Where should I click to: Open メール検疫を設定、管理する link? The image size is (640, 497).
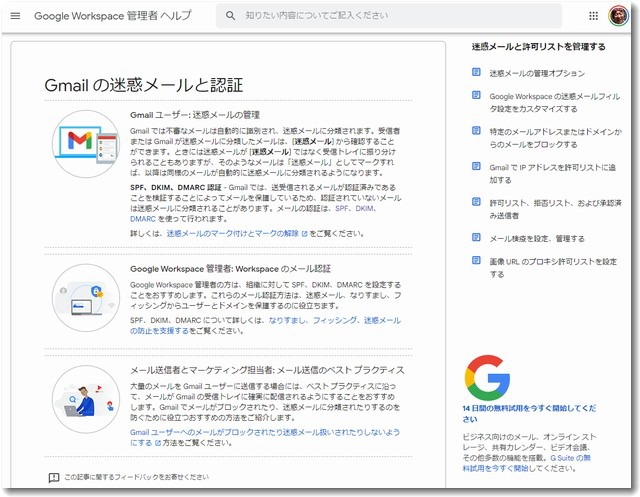(x=537, y=238)
